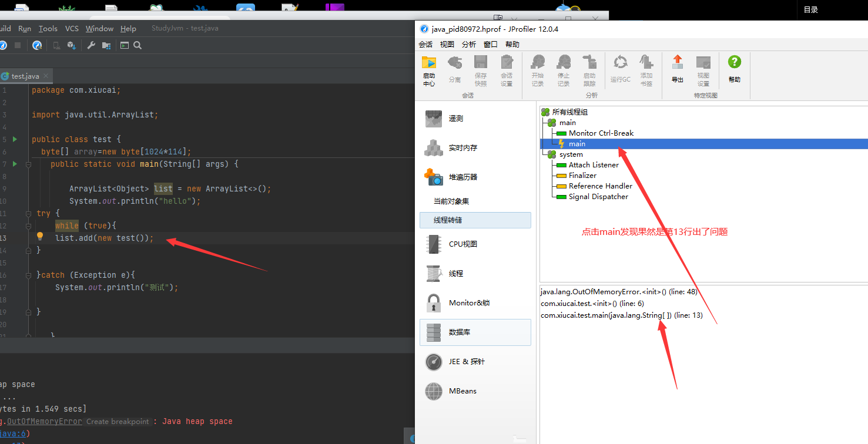Click the OutOfMemoryError link in console
This screenshot has width=868, height=444.
click(44, 422)
